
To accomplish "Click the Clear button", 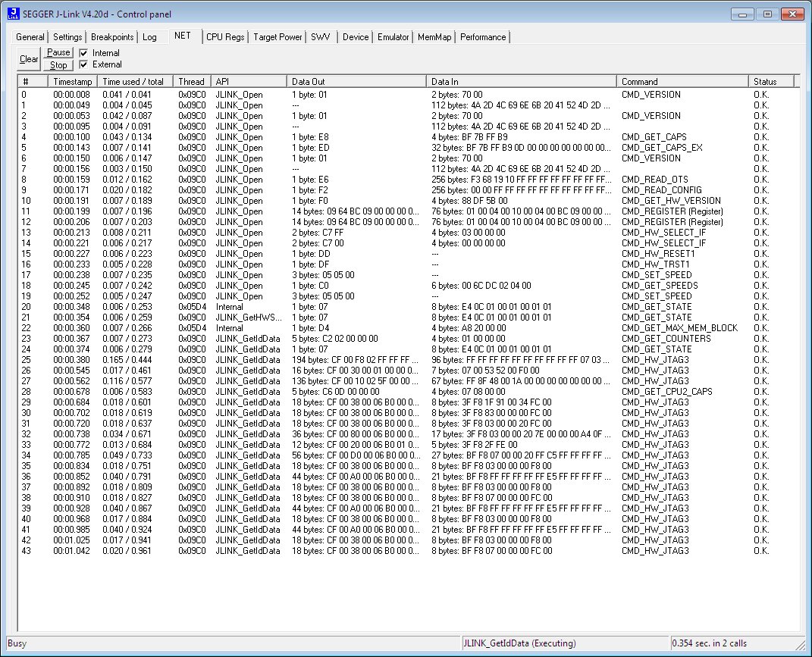I will pos(29,59).
